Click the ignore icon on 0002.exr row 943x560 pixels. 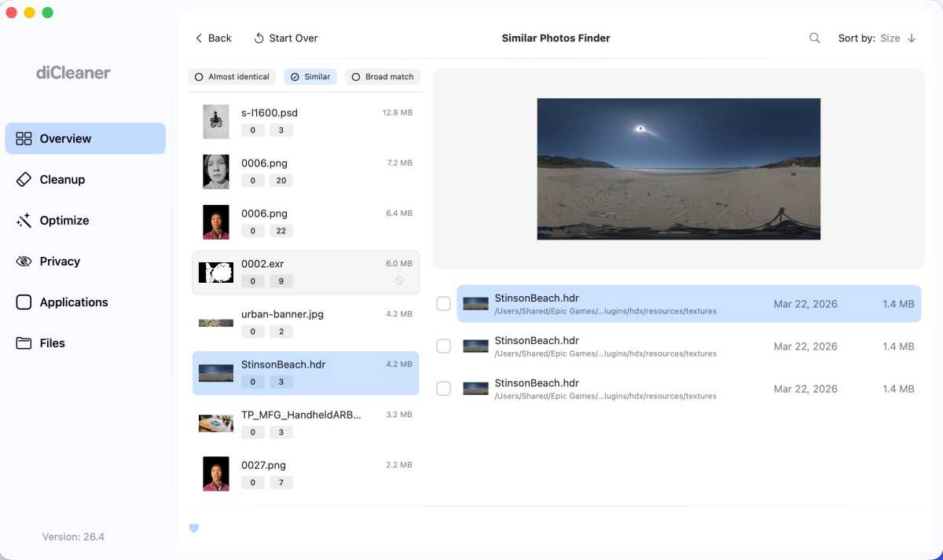(399, 280)
